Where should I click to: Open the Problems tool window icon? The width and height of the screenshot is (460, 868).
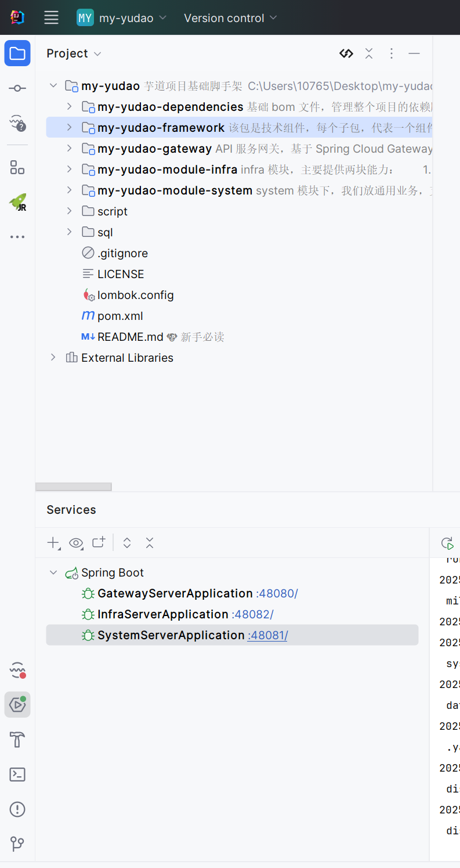pos(17,809)
